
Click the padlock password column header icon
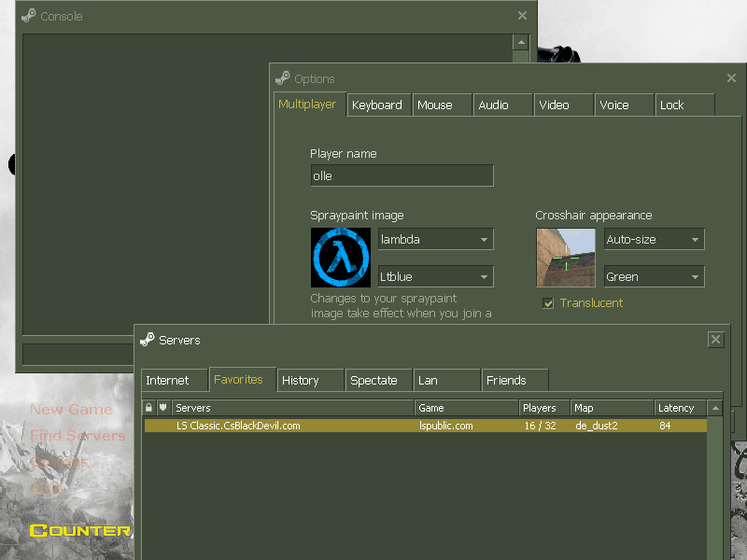click(x=148, y=408)
